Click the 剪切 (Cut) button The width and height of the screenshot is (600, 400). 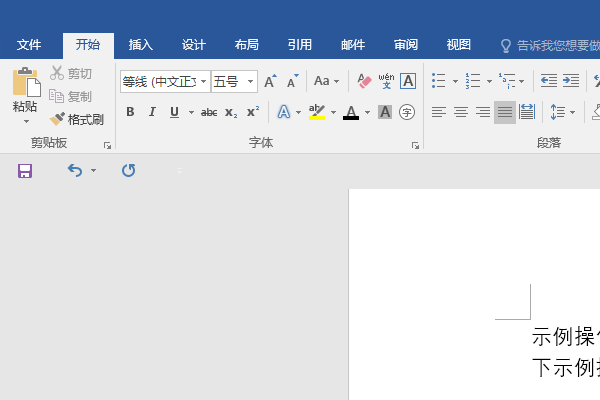pyautogui.click(x=71, y=73)
